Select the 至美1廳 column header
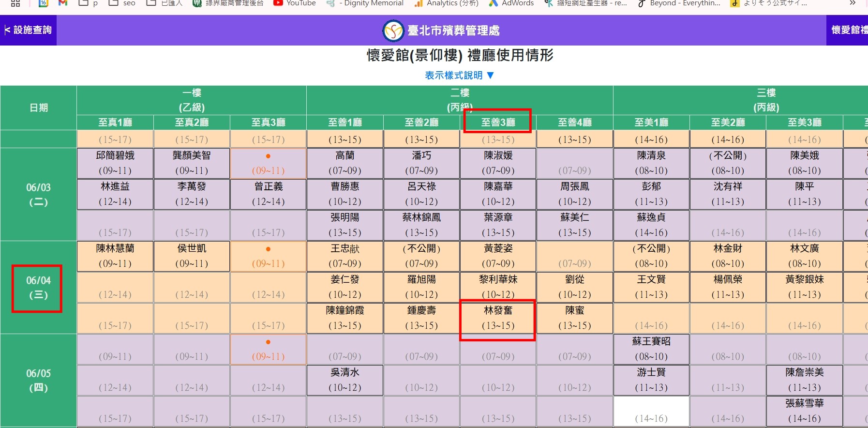 [651, 122]
